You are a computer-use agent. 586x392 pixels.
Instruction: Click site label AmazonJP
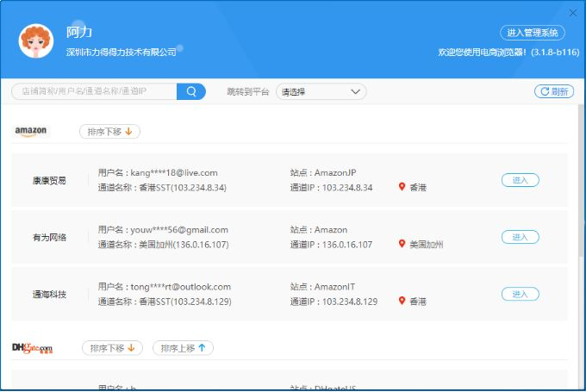(335, 172)
